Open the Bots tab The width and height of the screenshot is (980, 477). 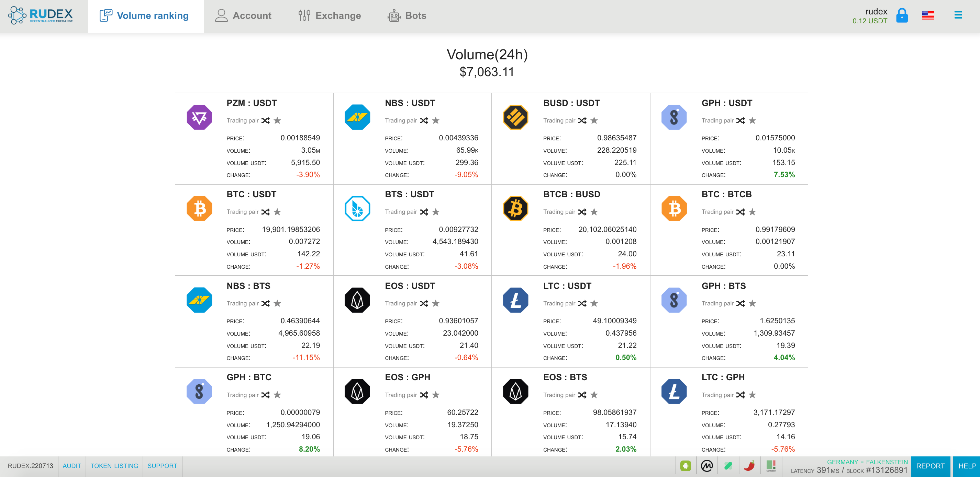pyautogui.click(x=407, y=15)
